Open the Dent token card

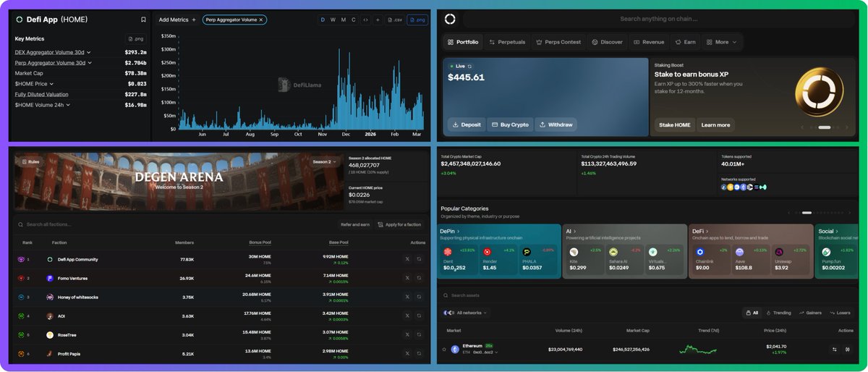458,260
